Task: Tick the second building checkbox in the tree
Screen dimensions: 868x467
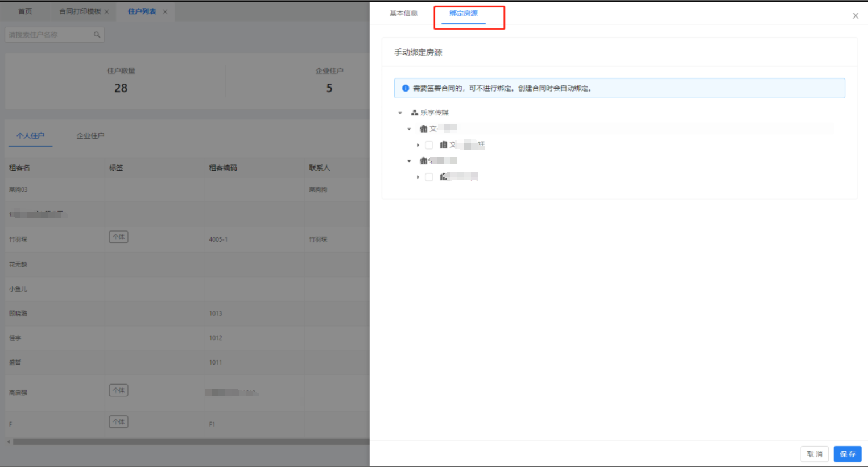Action: pyautogui.click(x=429, y=177)
